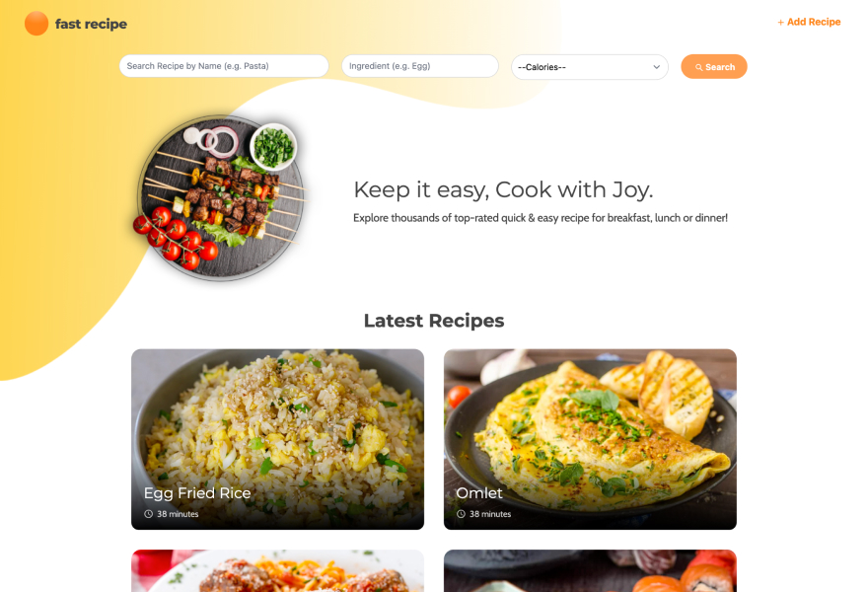Open the Omlet recipe card
The height and width of the screenshot is (592, 868).
pos(590,439)
